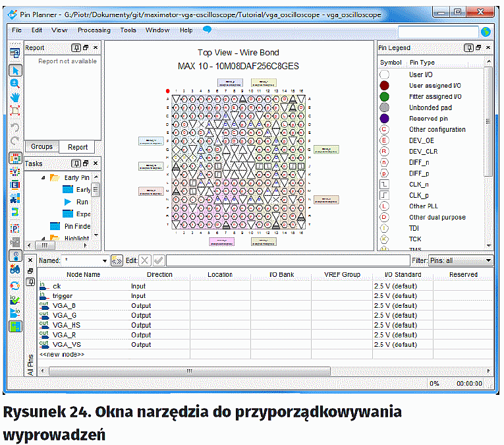This screenshot has width=504, height=445.
Task: Toggle pin on the Report panel
Action: [x=76, y=47]
